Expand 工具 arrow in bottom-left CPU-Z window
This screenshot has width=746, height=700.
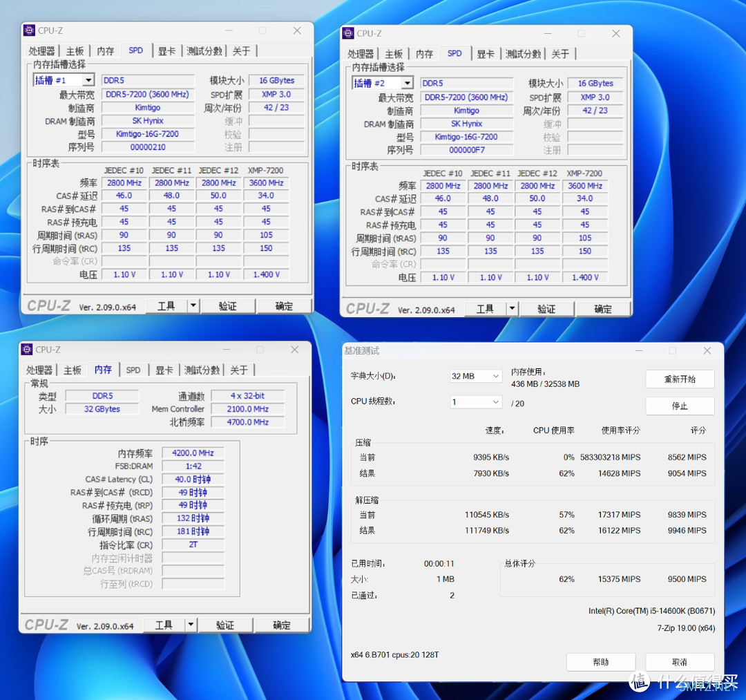191,625
